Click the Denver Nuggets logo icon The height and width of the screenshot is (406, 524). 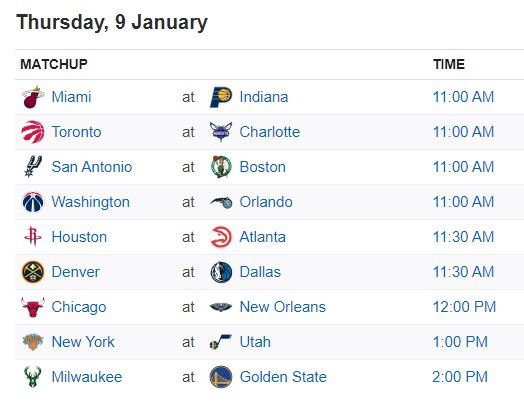coord(33,272)
